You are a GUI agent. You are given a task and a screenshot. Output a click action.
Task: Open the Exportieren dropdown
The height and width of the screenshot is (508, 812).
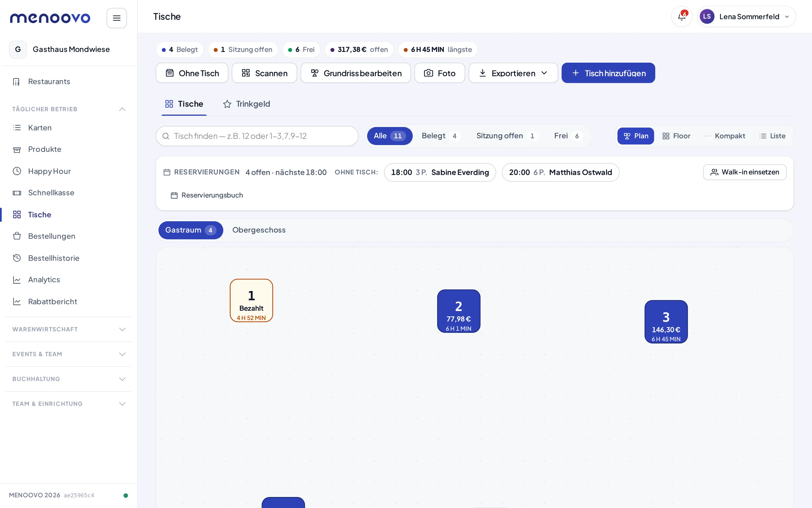click(x=513, y=73)
